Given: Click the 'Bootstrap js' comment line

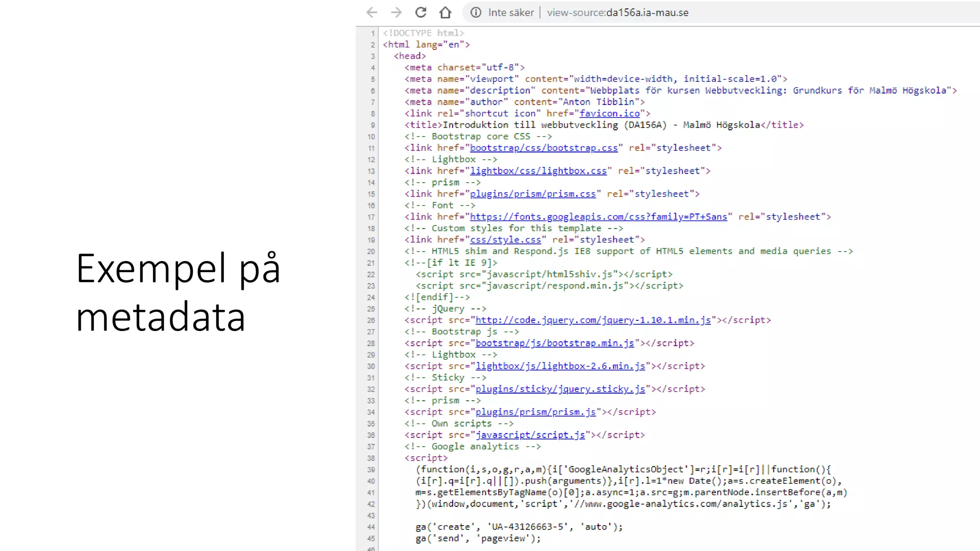Looking at the screenshot, I should [462, 331].
